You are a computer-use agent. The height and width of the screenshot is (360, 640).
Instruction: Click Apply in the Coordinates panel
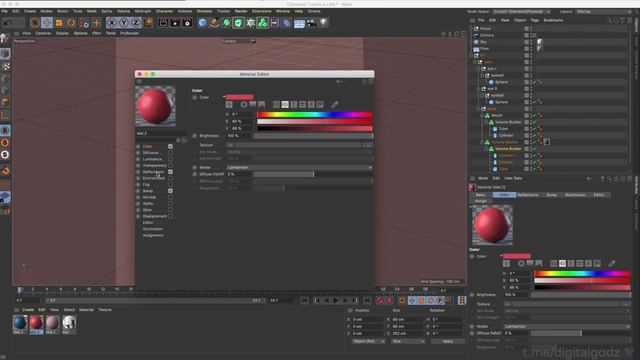pyautogui.click(x=448, y=341)
